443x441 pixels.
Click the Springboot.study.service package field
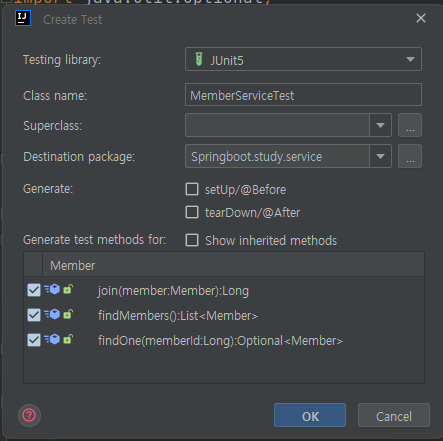(x=277, y=156)
